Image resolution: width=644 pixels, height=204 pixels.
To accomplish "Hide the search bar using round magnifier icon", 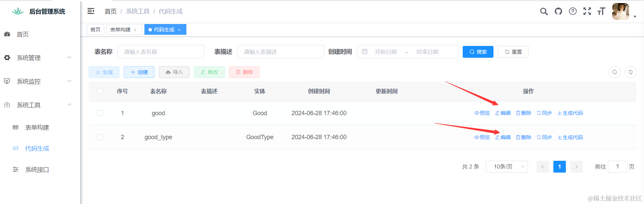I will point(615,72).
